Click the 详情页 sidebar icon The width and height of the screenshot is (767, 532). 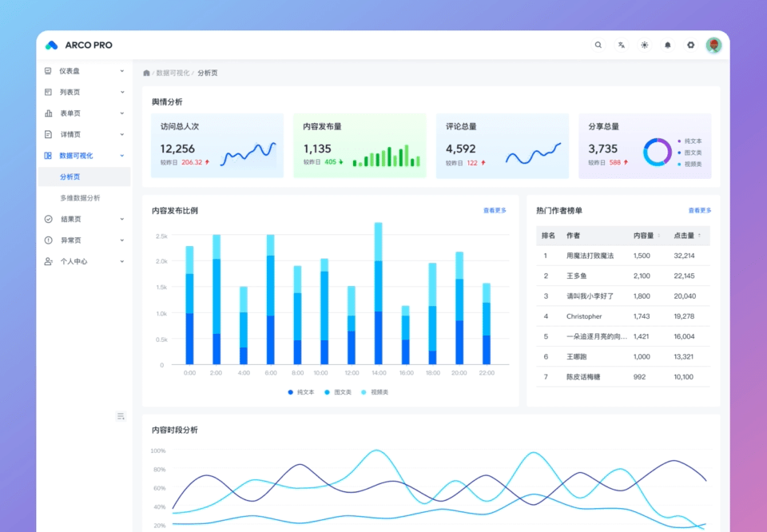point(48,134)
